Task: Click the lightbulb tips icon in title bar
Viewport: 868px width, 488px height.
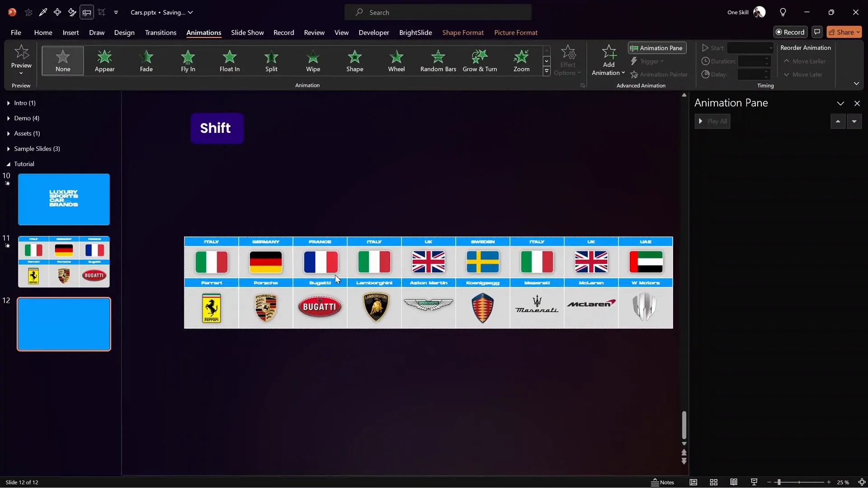Action: (783, 12)
